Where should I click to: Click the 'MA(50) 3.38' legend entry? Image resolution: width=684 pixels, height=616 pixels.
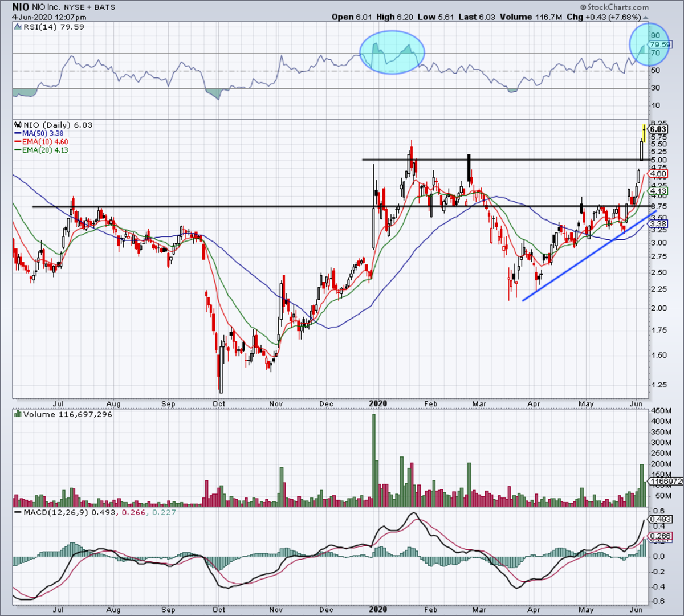[x=43, y=133]
